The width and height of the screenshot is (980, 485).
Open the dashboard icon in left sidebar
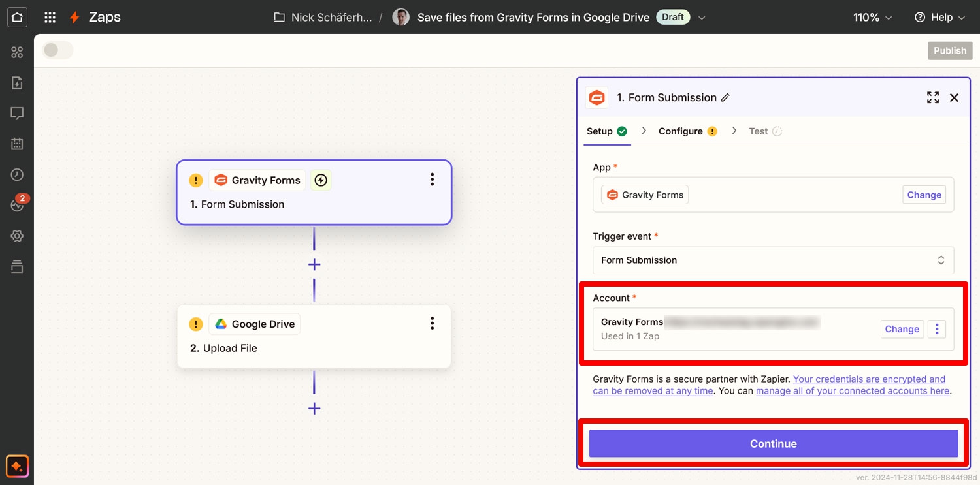click(x=17, y=52)
